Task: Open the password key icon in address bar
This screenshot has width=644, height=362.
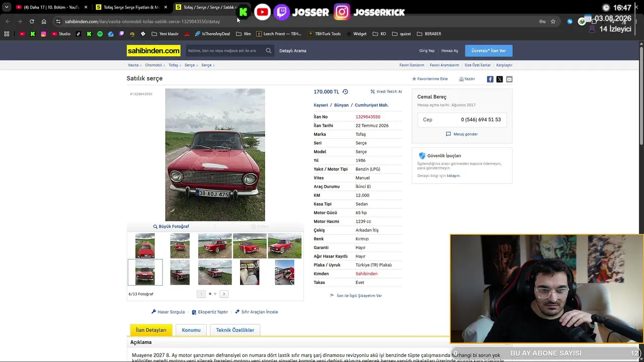Action: click(x=542, y=22)
